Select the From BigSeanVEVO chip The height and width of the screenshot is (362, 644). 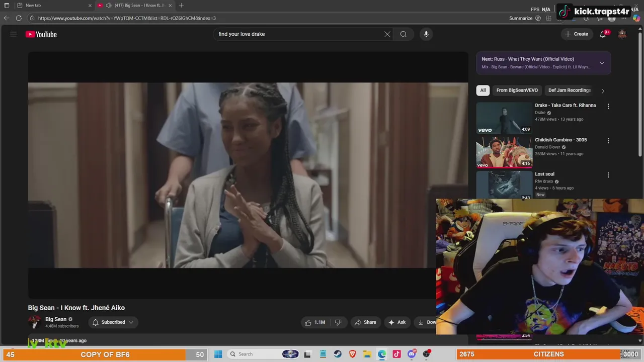pos(517,90)
